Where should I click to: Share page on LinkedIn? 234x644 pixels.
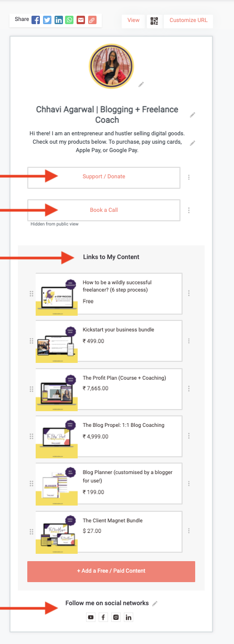(58, 20)
